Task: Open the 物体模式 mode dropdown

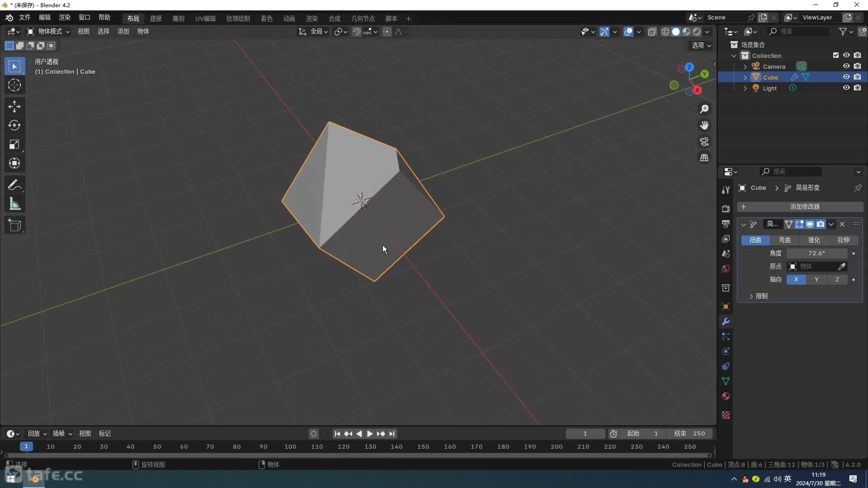Action: point(48,32)
